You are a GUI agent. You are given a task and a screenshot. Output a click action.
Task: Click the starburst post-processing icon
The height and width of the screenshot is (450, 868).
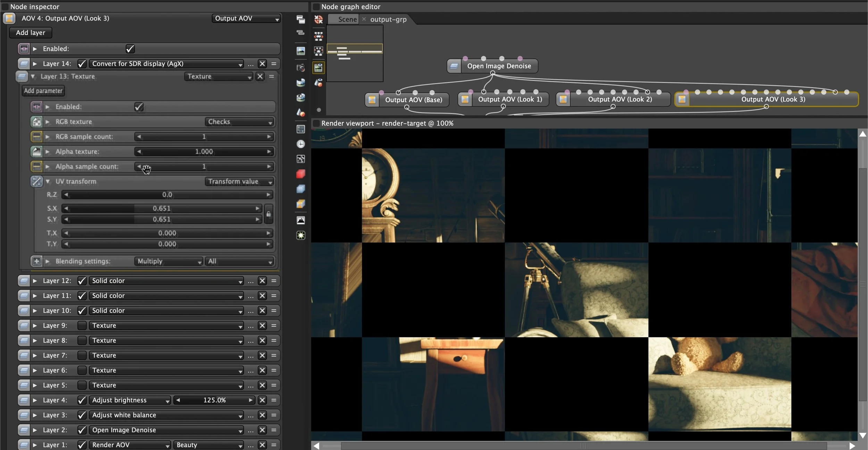(301, 235)
